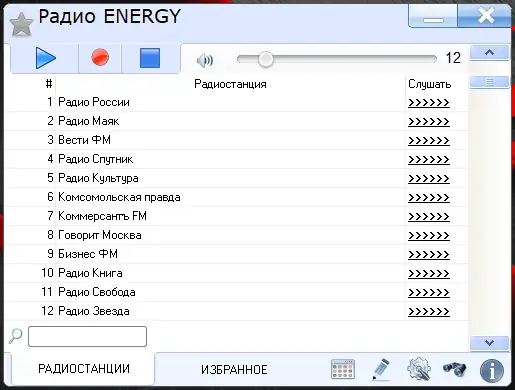The width and height of the screenshot is (515, 390).
Task: Select the Радио России station row
Action: point(236,102)
